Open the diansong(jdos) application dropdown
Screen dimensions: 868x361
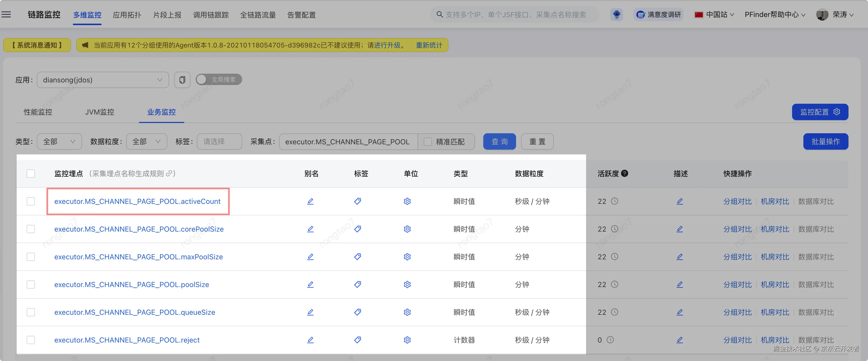[x=103, y=80]
